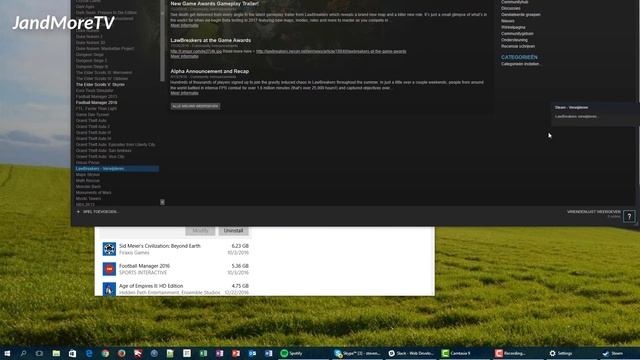Image resolution: width=640 pixels, height=360 pixels.
Task: Click Uninstall button in Settings window
Action: tap(233, 231)
